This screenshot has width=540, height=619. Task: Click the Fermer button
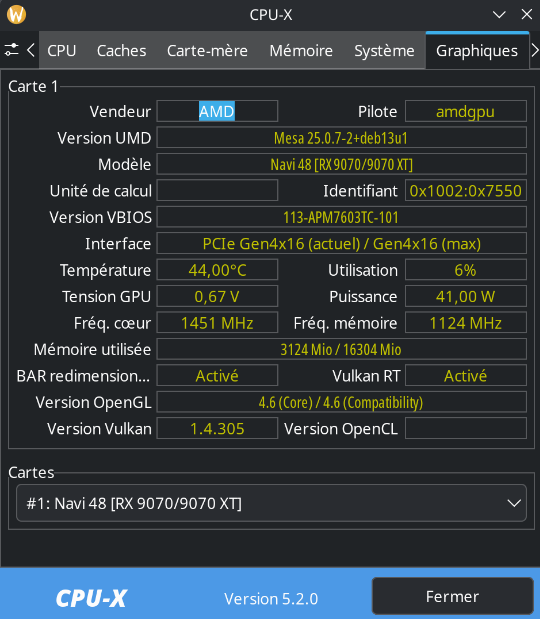(x=452, y=596)
